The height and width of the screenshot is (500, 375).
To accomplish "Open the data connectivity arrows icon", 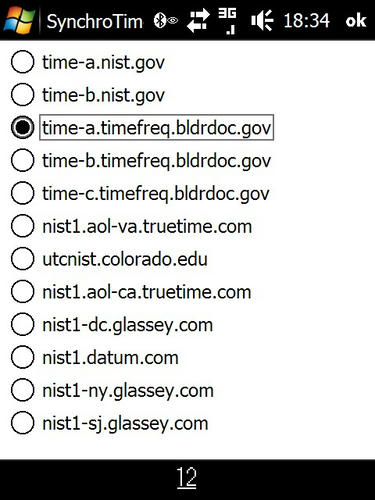I will coord(198,21).
